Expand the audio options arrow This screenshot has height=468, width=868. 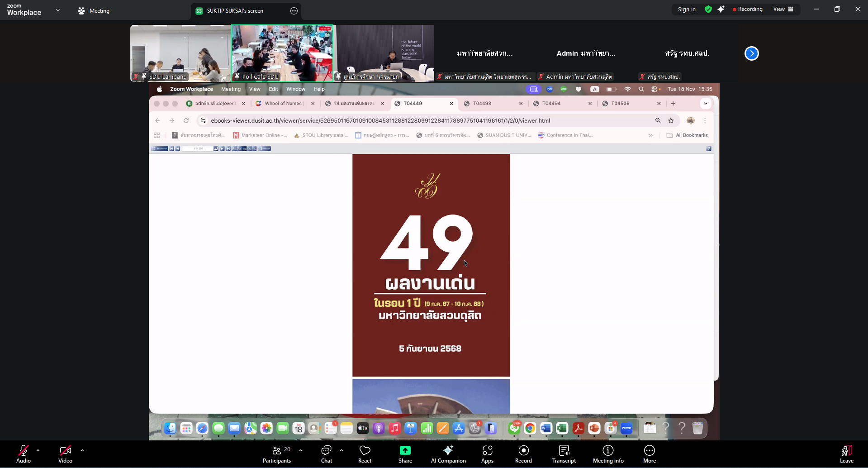(38, 450)
